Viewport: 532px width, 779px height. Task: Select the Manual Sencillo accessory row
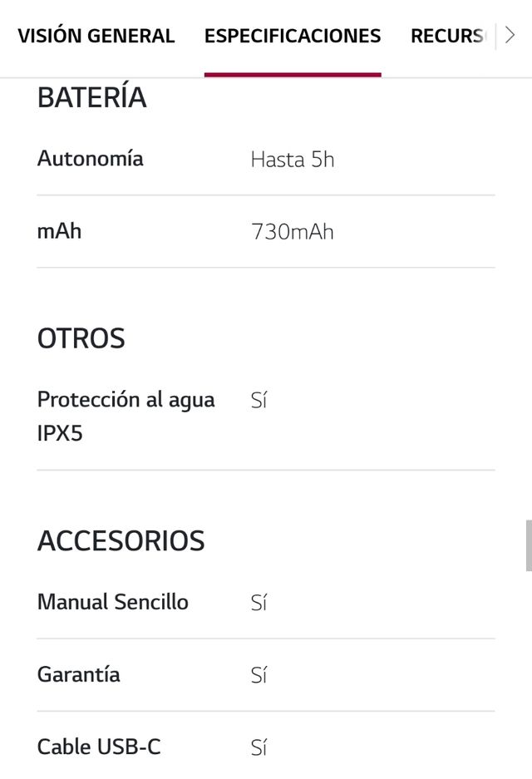(x=112, y=602)
